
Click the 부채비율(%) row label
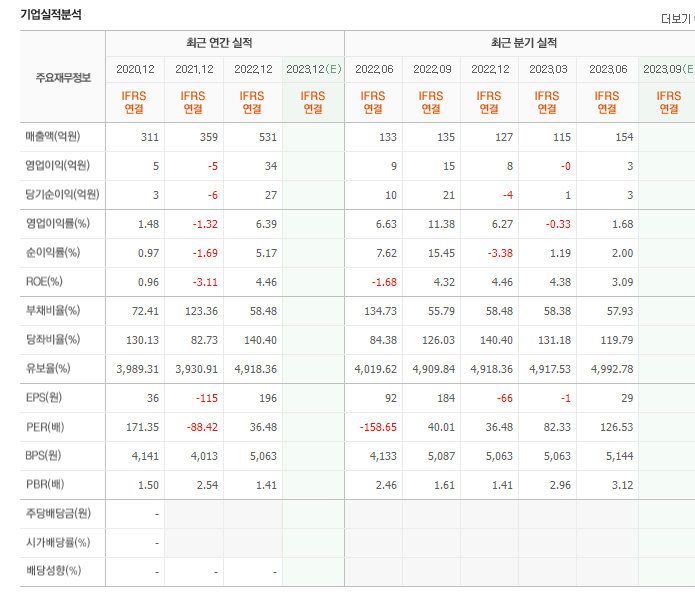point(53,310)
